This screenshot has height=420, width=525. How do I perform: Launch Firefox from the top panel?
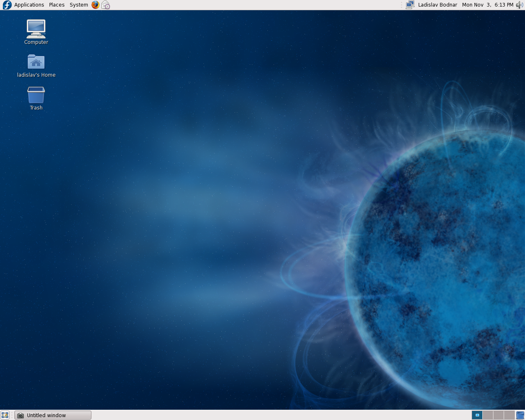point(96,5)
